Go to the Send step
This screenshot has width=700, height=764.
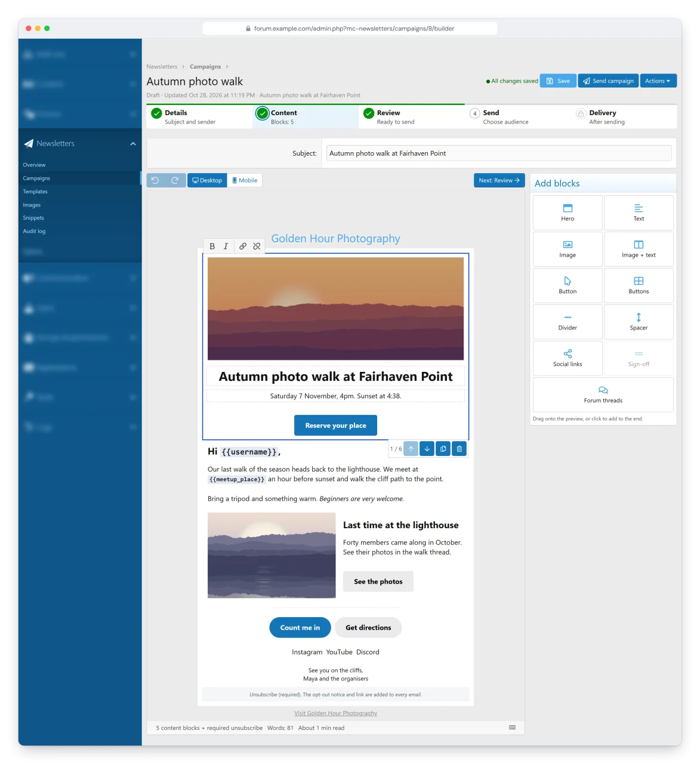(518, 116)
